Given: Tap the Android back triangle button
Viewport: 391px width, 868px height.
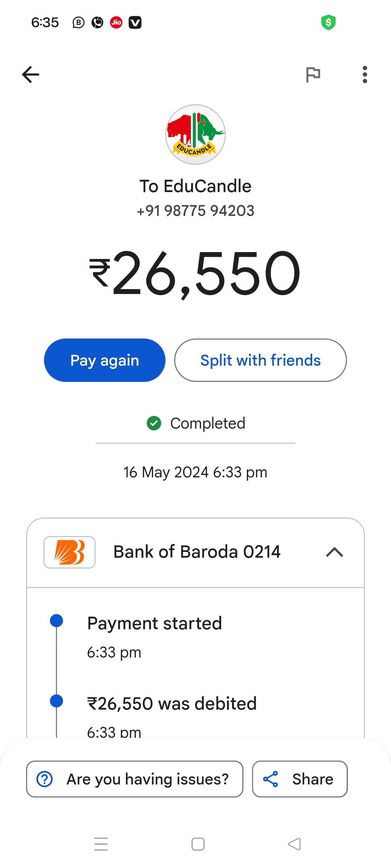Looking at the screenshot, I should (x=294, y=844).
